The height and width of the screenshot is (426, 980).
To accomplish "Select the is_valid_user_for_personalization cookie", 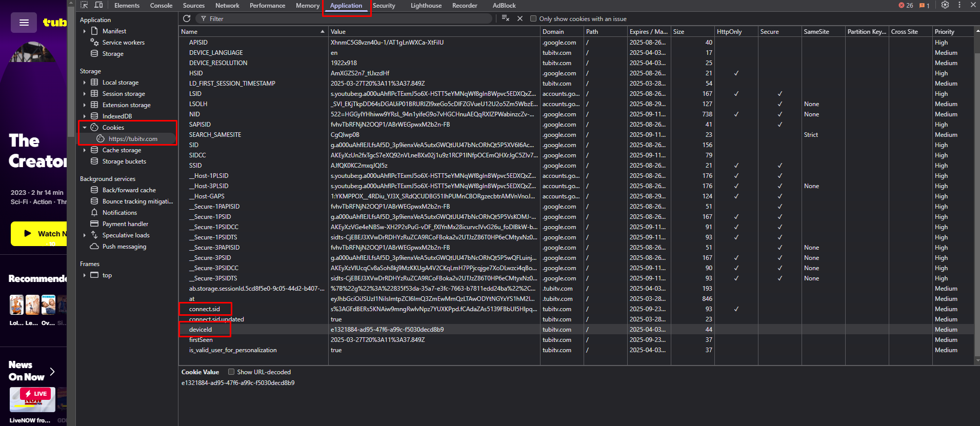I will coord(576,350).
